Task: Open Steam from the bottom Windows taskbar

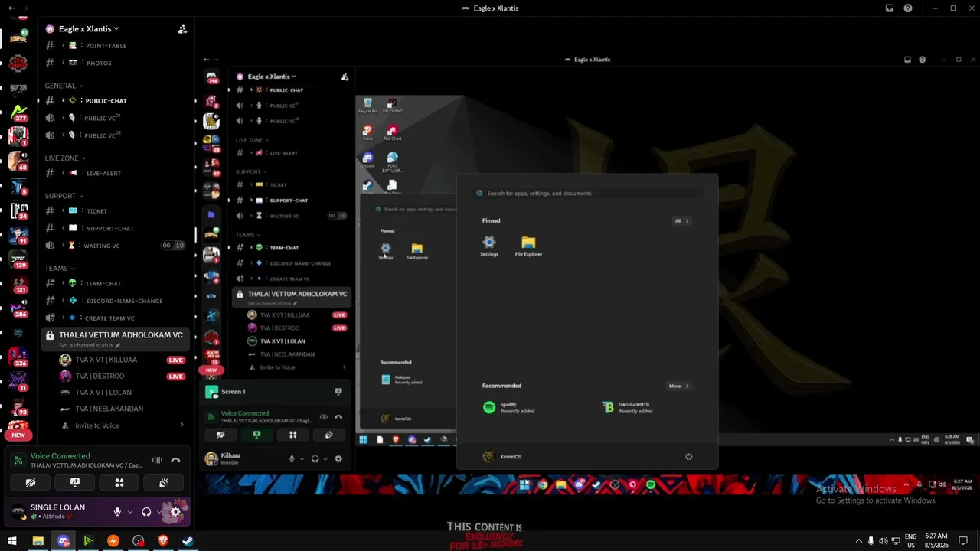Action: click(188, 541)
